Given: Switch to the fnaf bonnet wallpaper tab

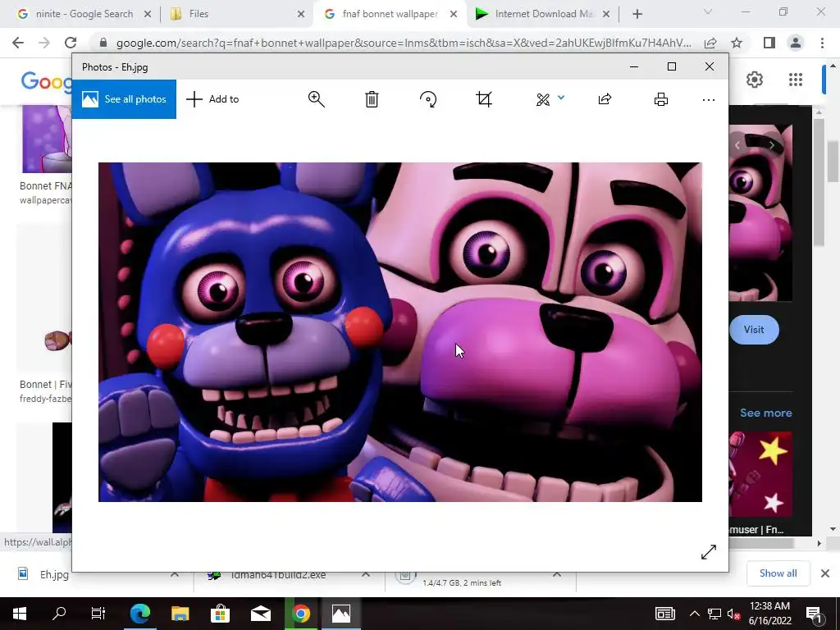Looking at the screenshot, I should 390,14.
